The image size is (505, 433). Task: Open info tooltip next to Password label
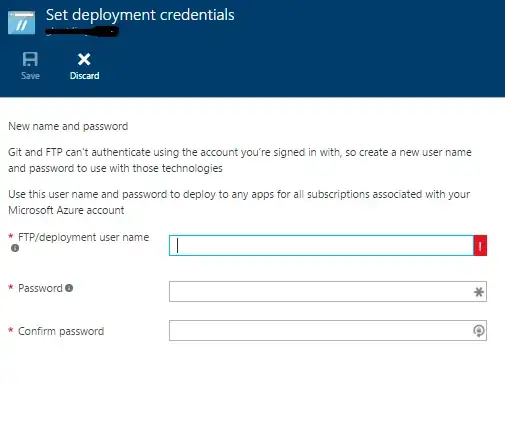click(69, 288)
